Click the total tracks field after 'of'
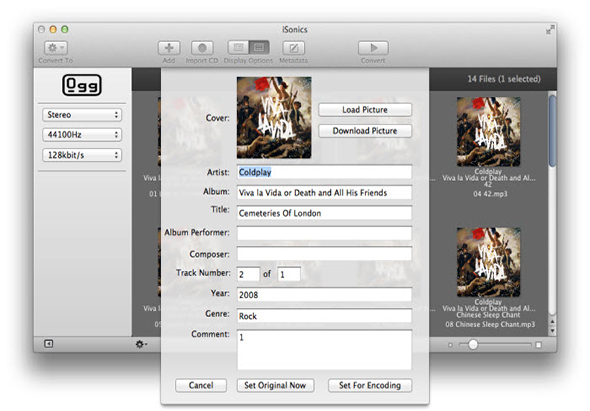 (289, 274)
